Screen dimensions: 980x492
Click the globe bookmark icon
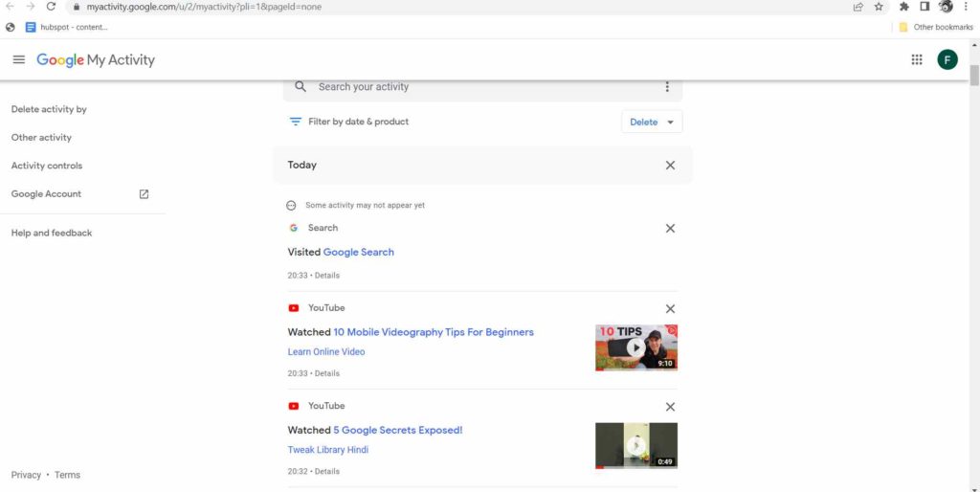point(10,27)
